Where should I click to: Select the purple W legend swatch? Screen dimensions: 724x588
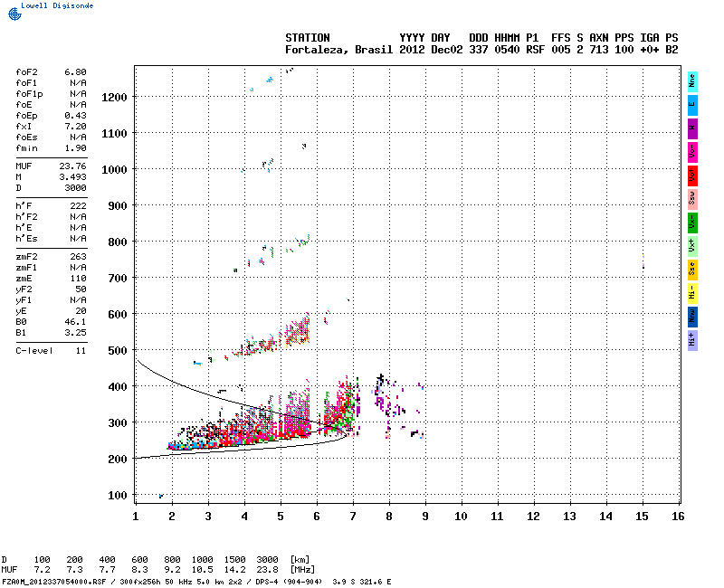[692, 128]
